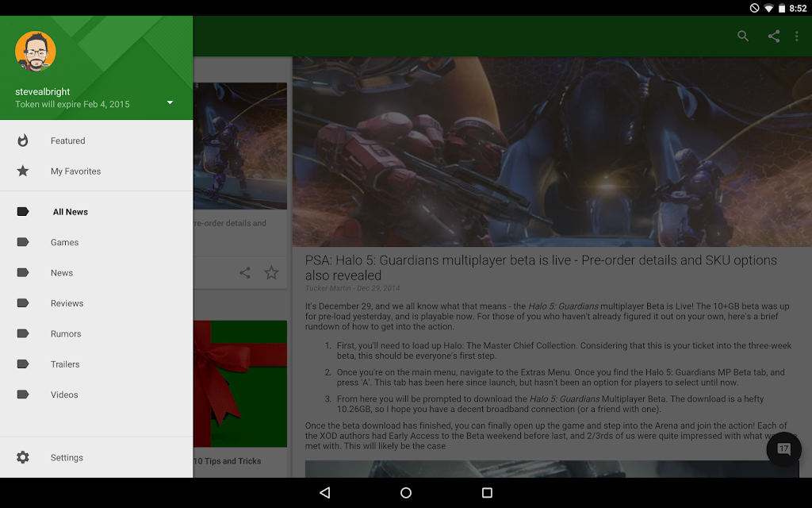Click the PSA: Halo 5 article headline

(x=541, y=267)
